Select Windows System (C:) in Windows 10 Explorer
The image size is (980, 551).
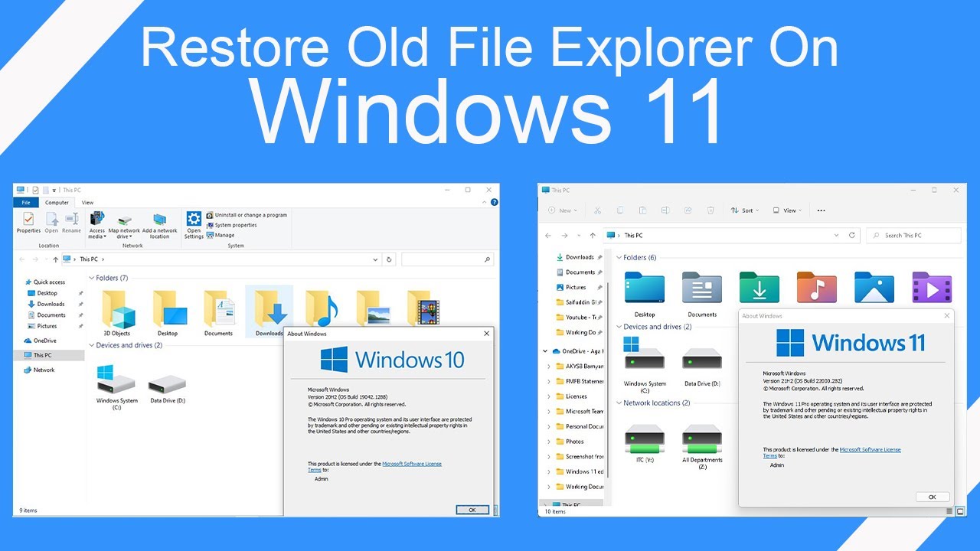coord(117,387)
